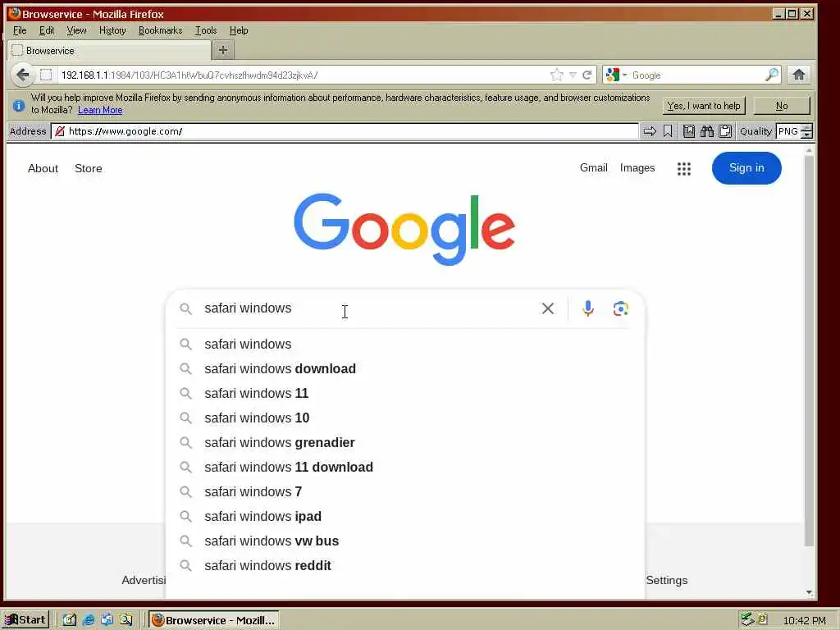The height and width of the screenshot is (630, 840).
Task: Select suggestion safari windows 11 download
Action: click(x=405, y=467)
